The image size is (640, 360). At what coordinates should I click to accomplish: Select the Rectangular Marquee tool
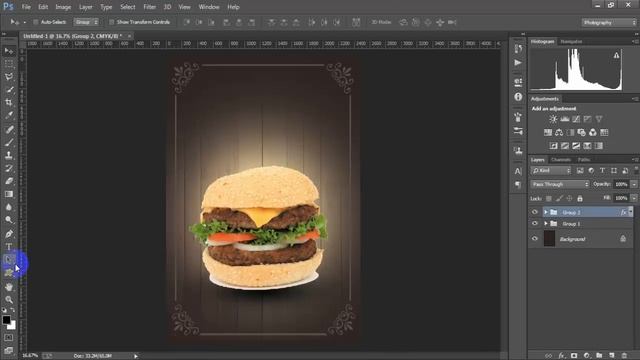(x=9, y=64)
